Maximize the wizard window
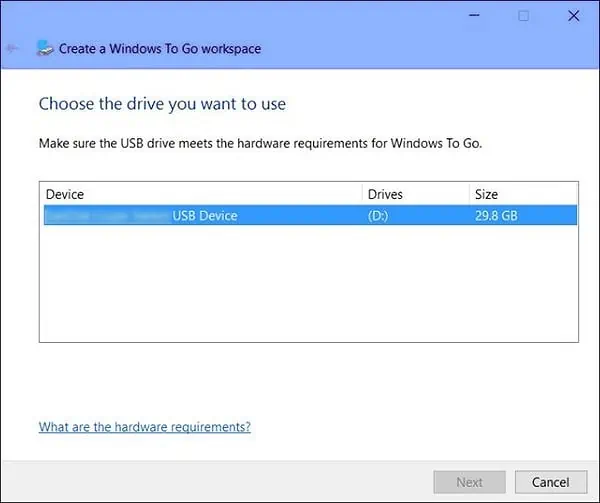The image size is (600, 503). point(523,16)
